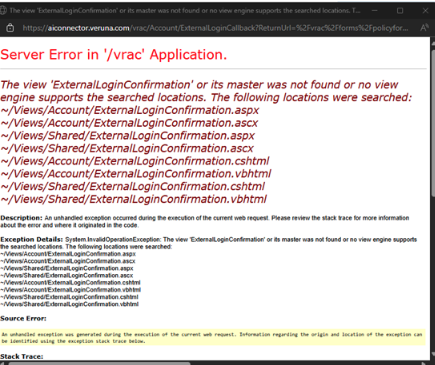Image resolution: width=435 pixels, height=365 pixels.
Task: Click the horizontal scrollbar thumb
Action: click(x=99, y=363)
